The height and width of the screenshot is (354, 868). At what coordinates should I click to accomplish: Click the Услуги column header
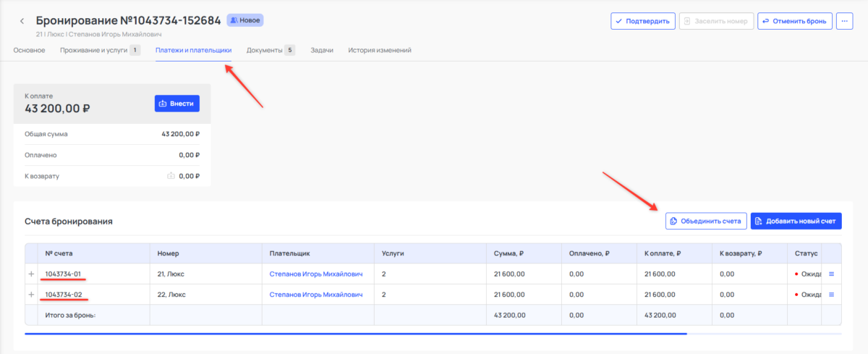click(x=430, y=253)
